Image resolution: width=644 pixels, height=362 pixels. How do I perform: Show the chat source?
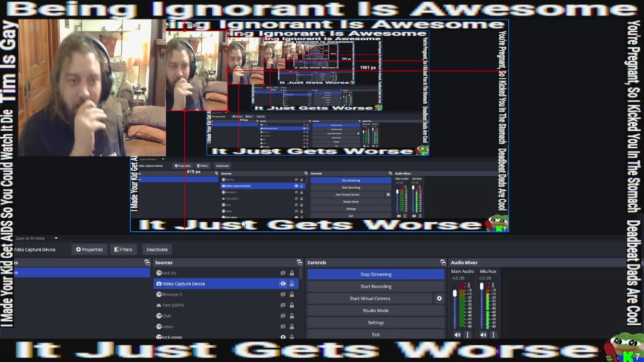click(283, 316)
